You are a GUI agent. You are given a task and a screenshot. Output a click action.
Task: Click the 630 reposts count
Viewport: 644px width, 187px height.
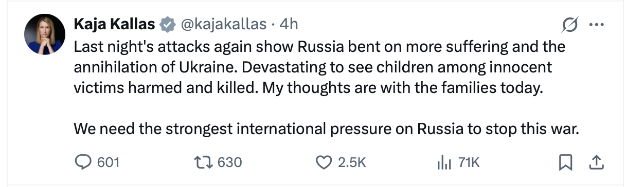(230, 163)
